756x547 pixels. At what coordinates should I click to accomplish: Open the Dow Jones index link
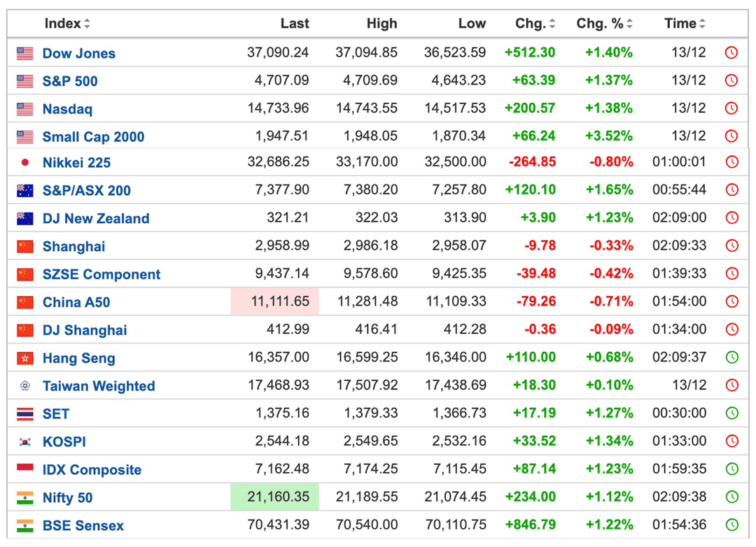79,53
